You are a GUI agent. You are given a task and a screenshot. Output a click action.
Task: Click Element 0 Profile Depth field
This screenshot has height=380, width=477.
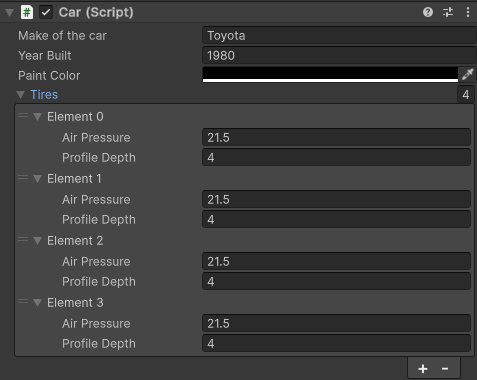[x=336, y=158]
